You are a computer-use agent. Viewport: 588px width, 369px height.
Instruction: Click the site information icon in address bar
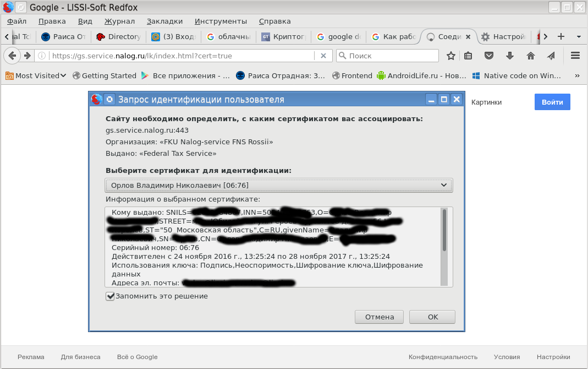41,55
